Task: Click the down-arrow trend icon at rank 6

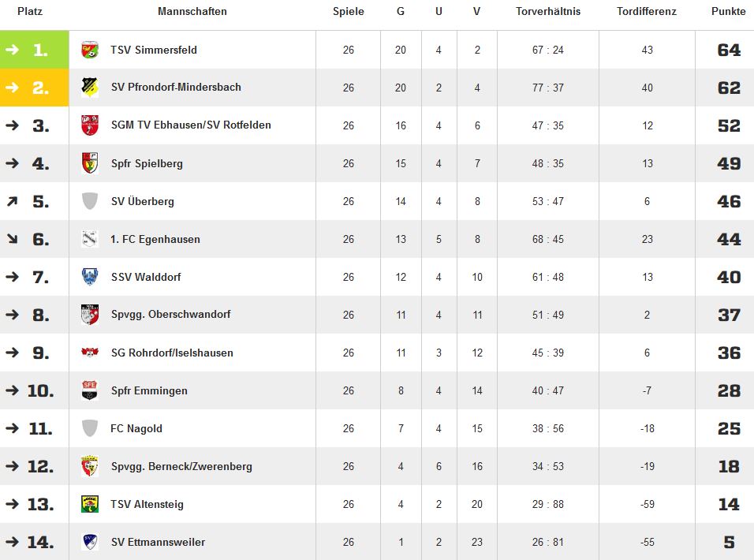Action: coord(13,239)
